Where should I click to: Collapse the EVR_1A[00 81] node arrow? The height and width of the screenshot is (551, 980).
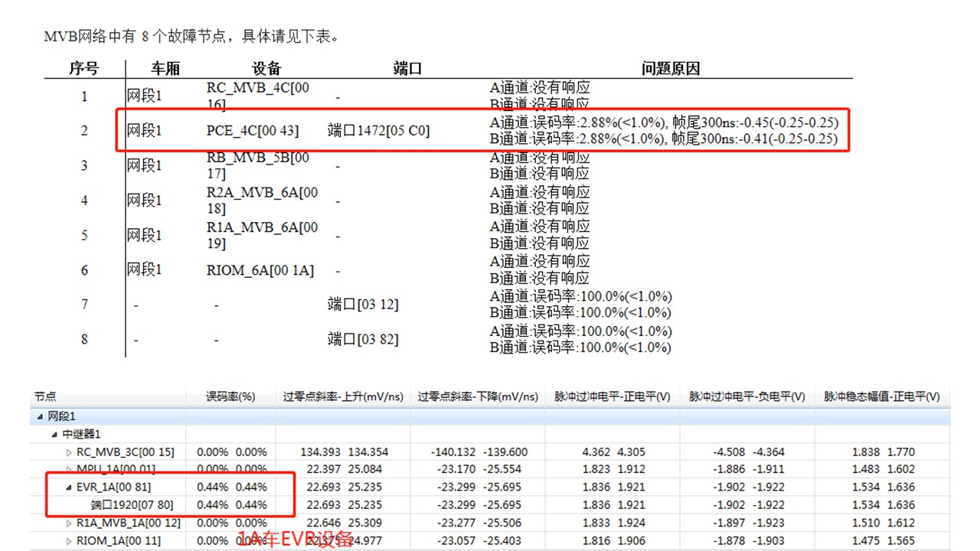70,487
